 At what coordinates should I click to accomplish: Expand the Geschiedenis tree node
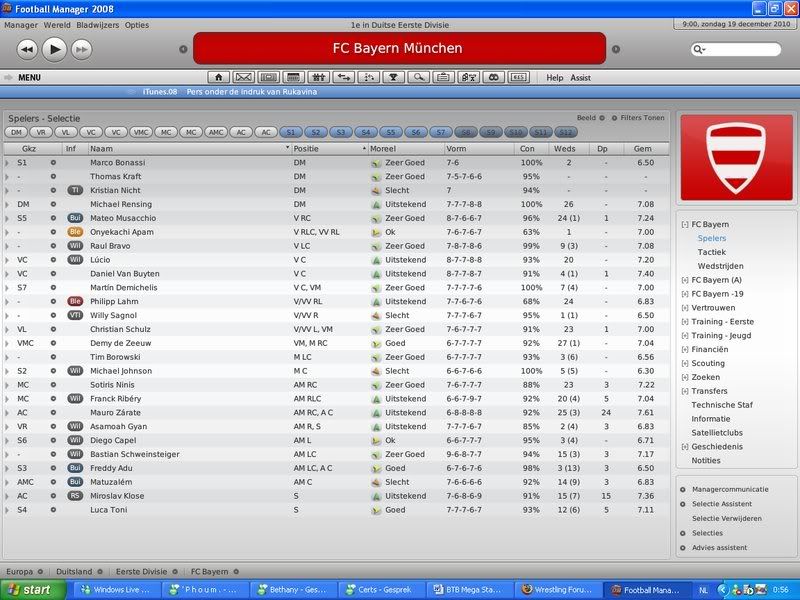pos(685,447)
